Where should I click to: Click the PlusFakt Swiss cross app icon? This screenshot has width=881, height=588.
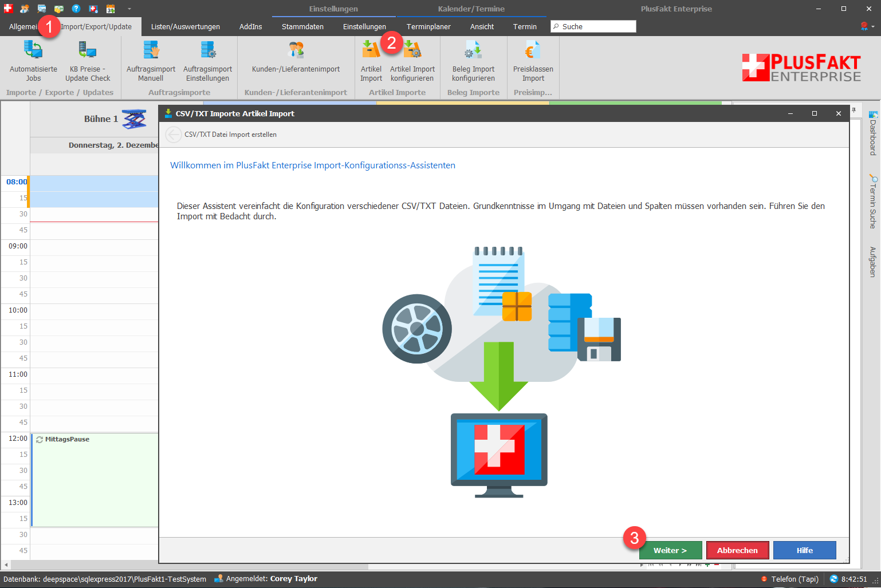click(8, 9)
